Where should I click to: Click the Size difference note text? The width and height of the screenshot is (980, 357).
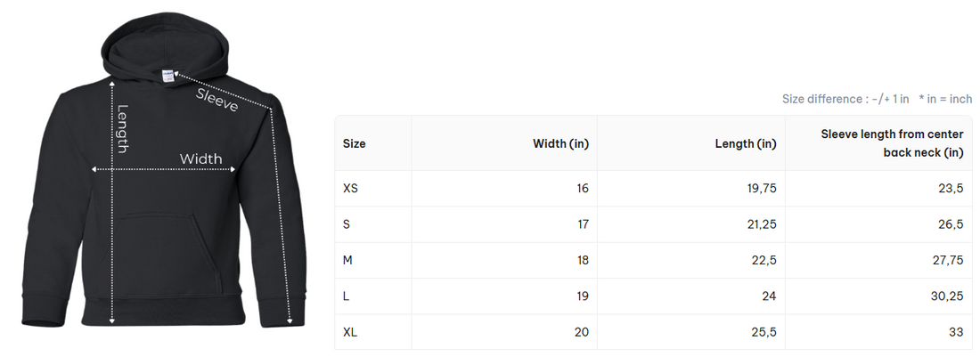click(845, 99)
